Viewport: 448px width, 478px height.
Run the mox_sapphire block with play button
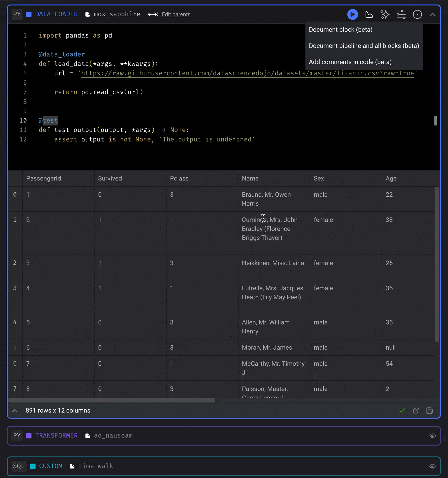click(352, 14)
